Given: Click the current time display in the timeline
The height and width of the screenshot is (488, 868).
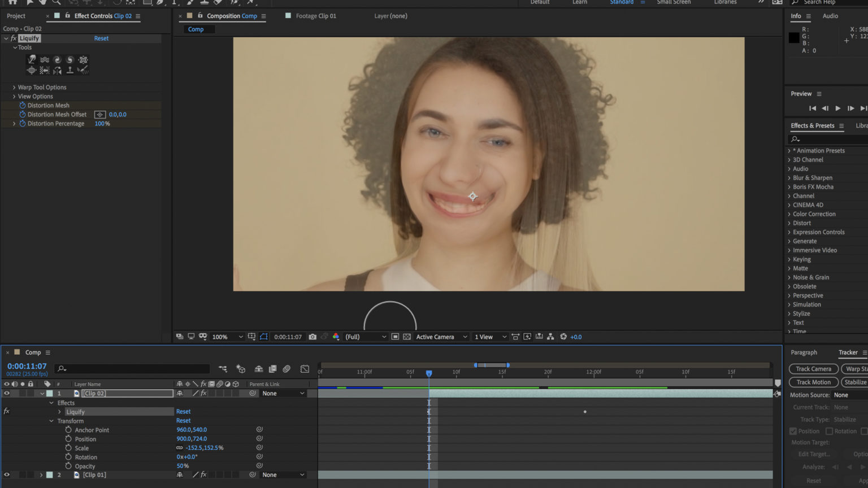Looking at the screenshot, I should (27, 366).
